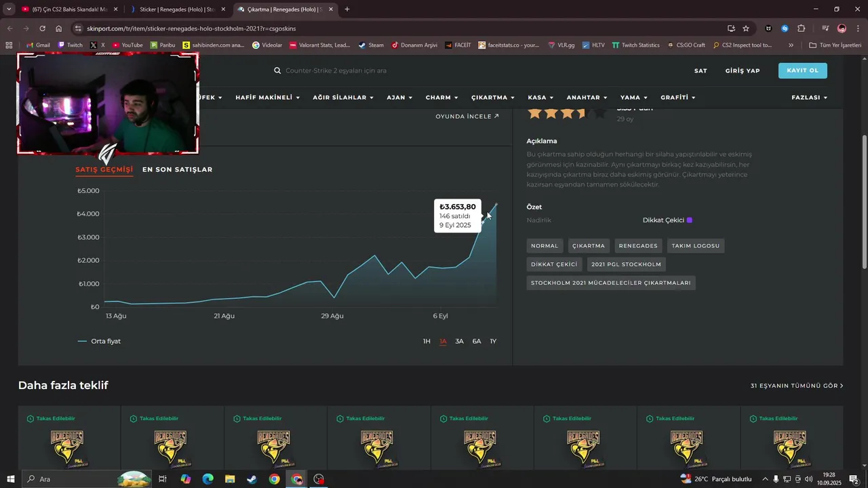Open the X bookmark

[98, 45]
